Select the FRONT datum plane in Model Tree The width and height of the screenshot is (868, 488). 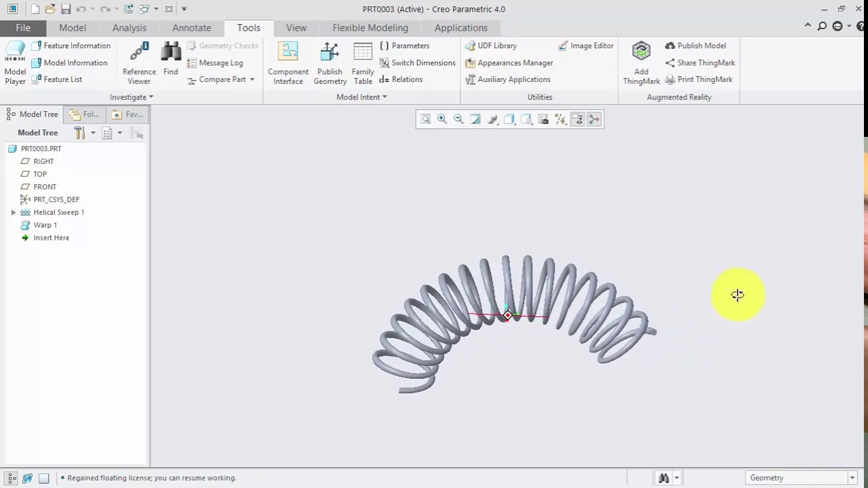point(39,186)
